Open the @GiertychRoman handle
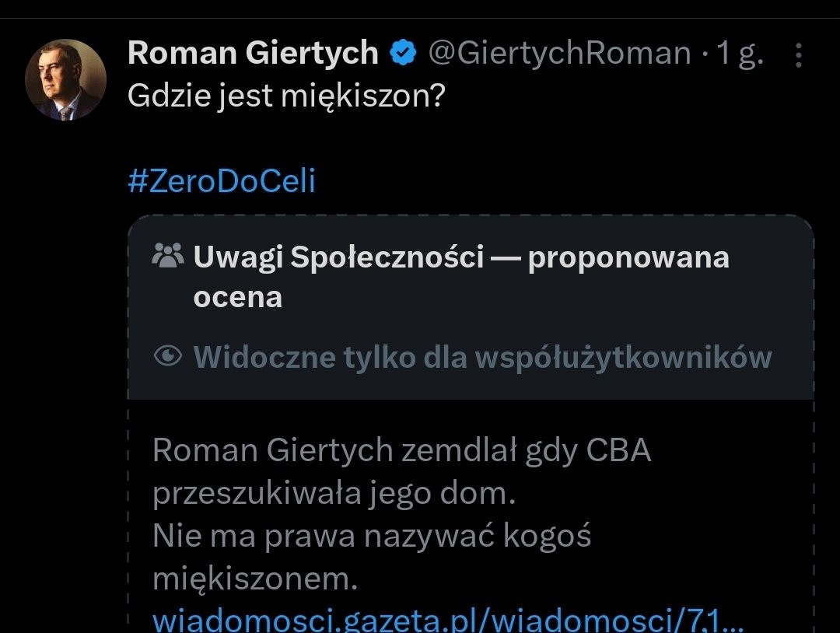 point(560,54)
